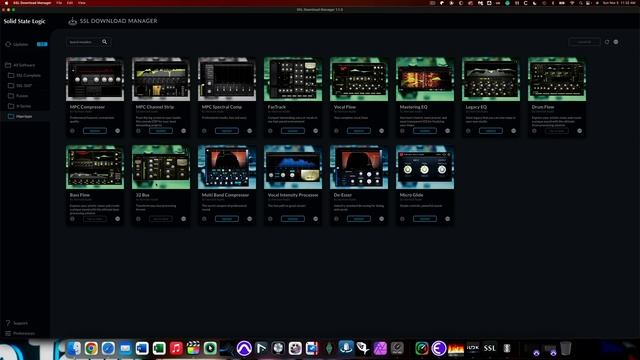
Task: Select the SSL Complete folder
Action: click(28, 76)
